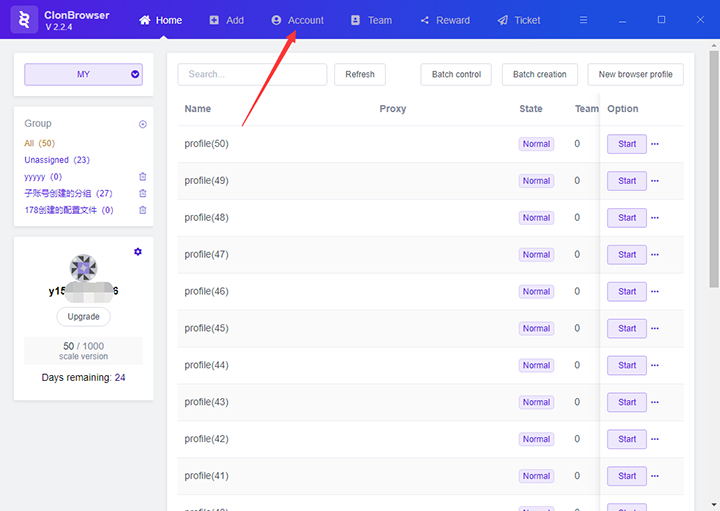Open account settings gear icon
Image resolution: width=720 pixels, height=511 pixels.
click(138, 252)
